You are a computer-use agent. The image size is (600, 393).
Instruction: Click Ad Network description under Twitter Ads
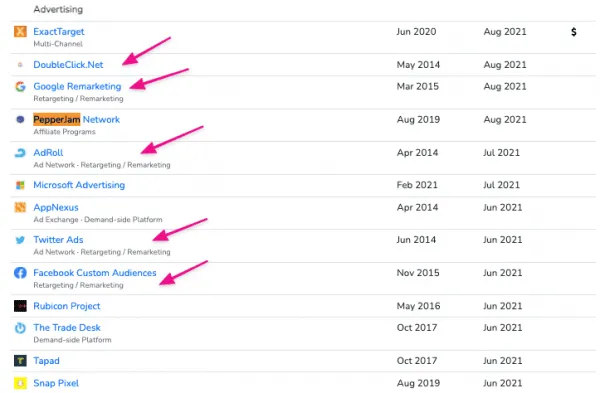(102, 252)
